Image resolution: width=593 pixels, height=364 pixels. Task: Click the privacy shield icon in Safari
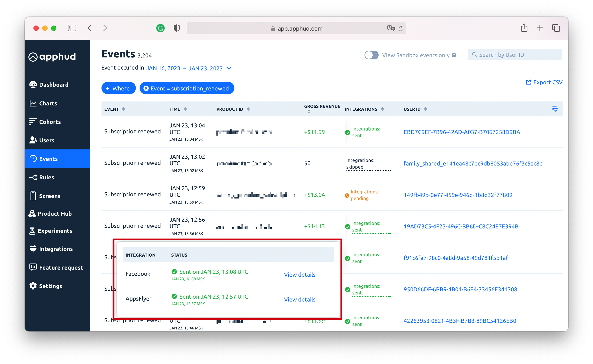tap(177, 28)
